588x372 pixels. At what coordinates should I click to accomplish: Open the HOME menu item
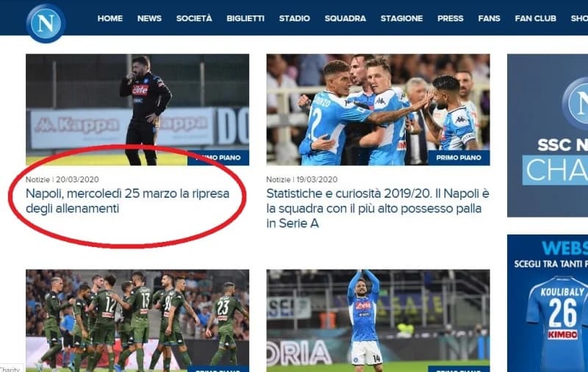(110, 18)
